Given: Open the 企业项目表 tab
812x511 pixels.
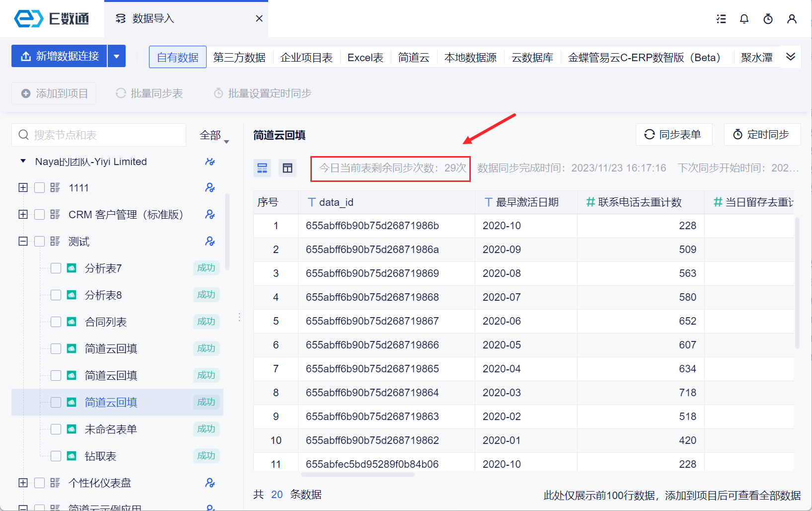Looking at the screenshot, I should (x=306, y=57).
